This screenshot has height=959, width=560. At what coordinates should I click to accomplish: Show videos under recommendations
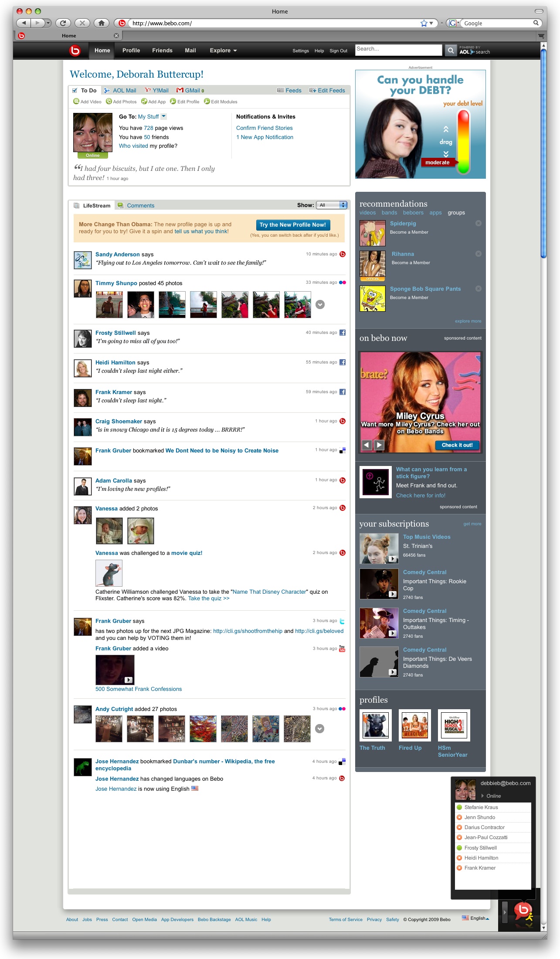coord(367,213)
